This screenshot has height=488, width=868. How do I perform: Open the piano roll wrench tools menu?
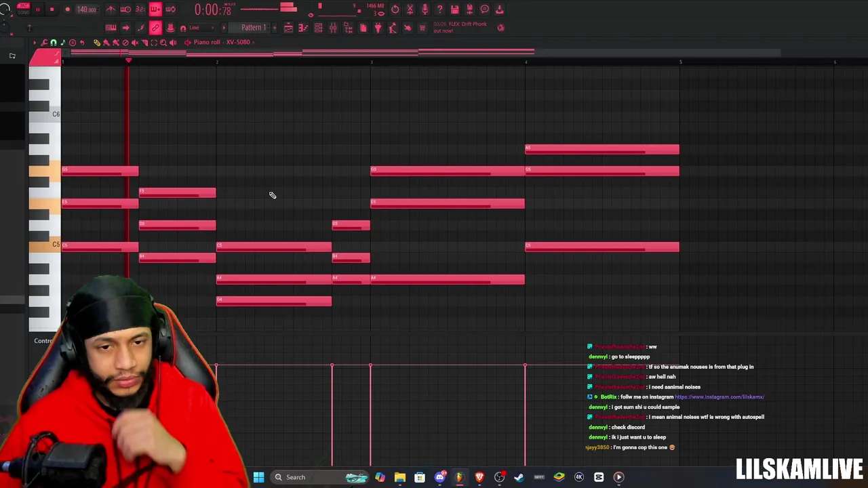(44, 42)
